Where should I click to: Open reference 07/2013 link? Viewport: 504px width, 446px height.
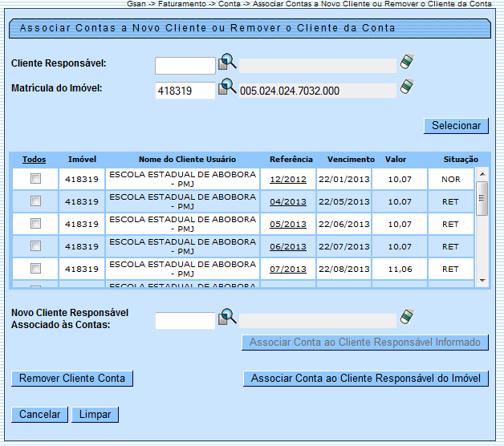[x=288, y=270]
